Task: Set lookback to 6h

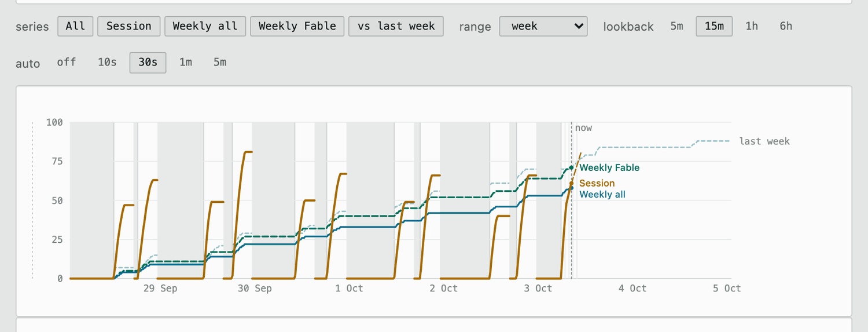Action: pyautogui.click(x=786, y=26)
